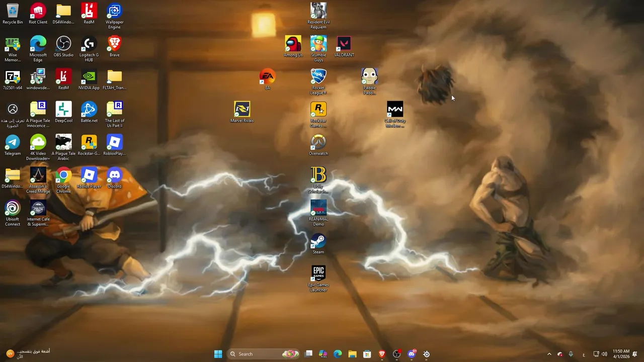Select the 7z2501-x64 installer file
The height and width of the screenshot is (362, 644).
tap(13, 79)
